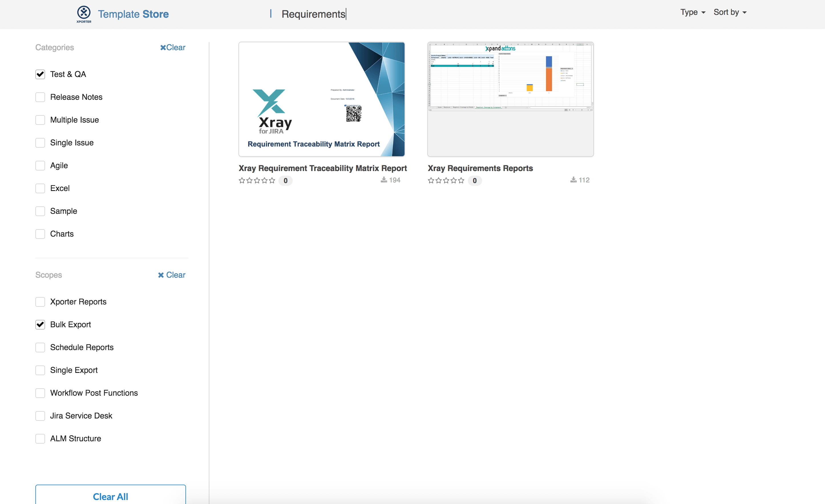The height and width of the screenshot is (504, 825).
Task: Check the Agile category
Action: click(40, 165)
